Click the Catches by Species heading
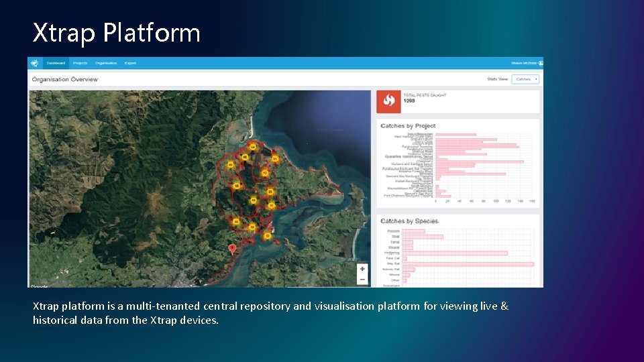The image size is (644, 362). 409,221
